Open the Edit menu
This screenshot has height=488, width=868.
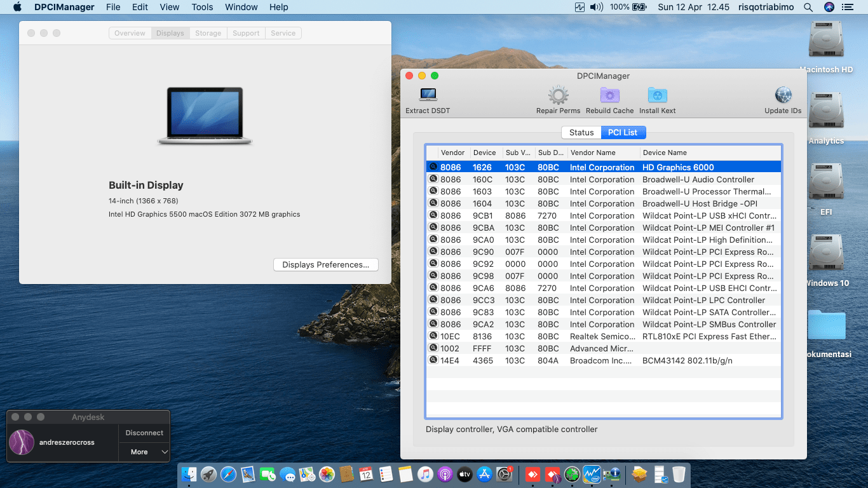coord(140,7)
